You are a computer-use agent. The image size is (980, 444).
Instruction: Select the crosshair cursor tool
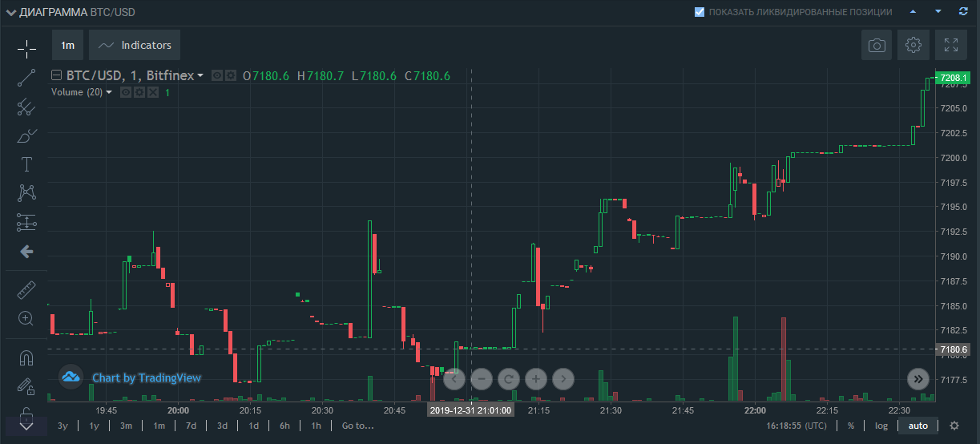tap(26, 49)
